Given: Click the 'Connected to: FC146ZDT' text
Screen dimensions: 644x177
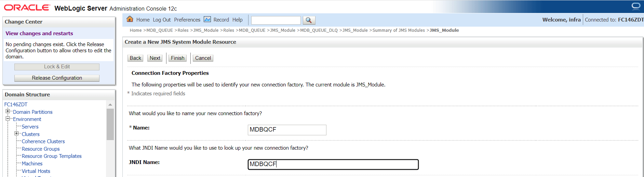Looking at the screenshot, I should 614,20.
